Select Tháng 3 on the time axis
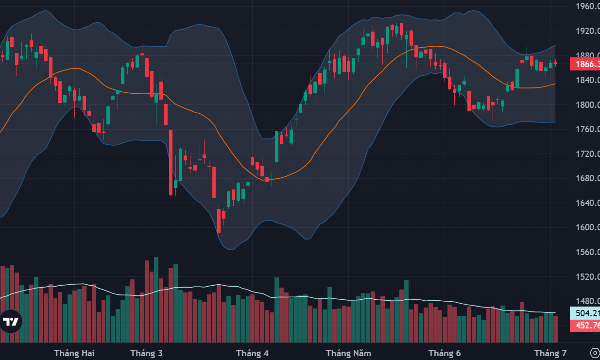The image size is (600, 360). (x=146, y=353)
